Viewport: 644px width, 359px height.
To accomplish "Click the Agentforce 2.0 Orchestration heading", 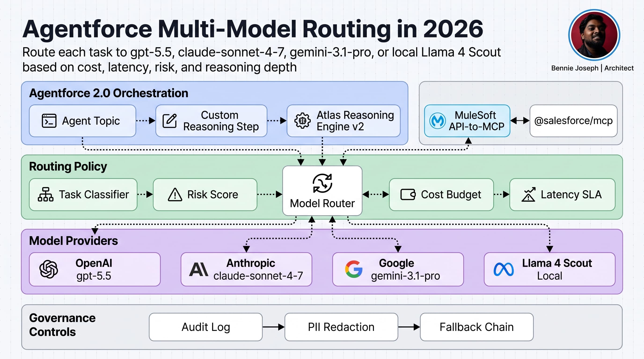I will coord(109,93).
